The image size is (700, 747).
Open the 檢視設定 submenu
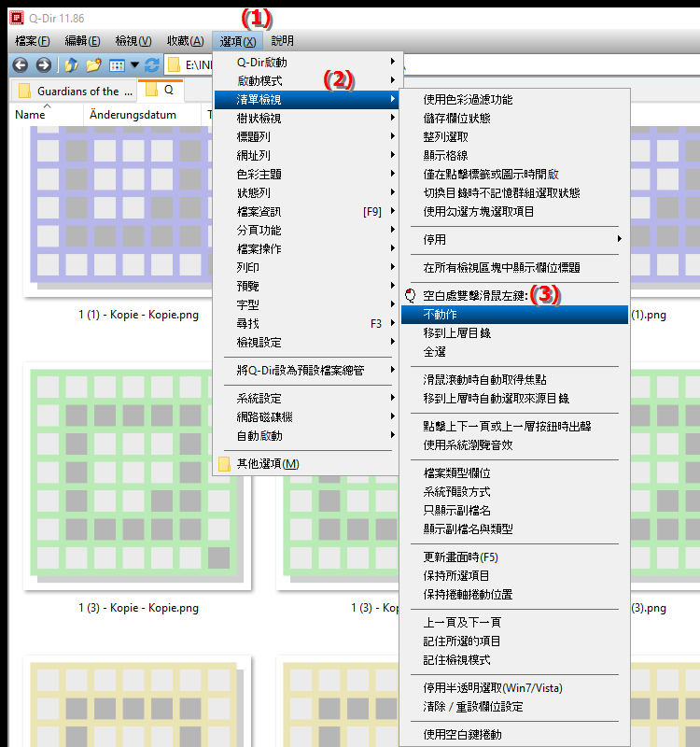(x=306, y=342)
